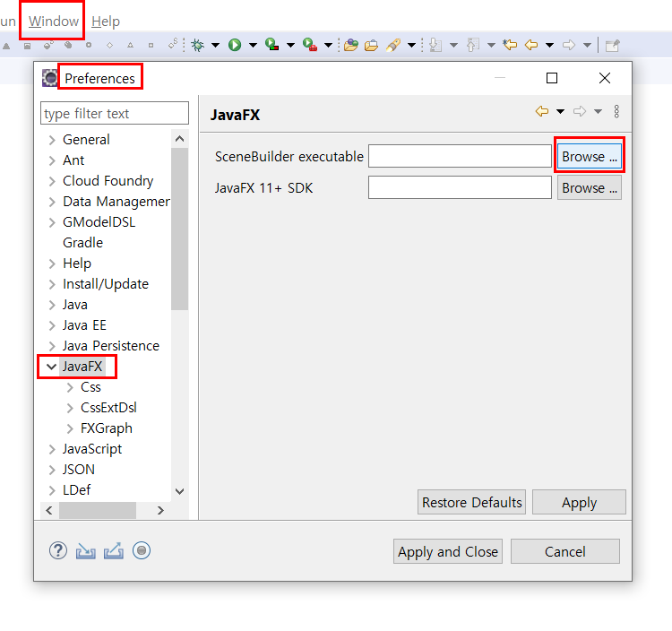Close the Preferences dialog
Image resolution: width=672 pixels, height=631 pixels.
605,78
